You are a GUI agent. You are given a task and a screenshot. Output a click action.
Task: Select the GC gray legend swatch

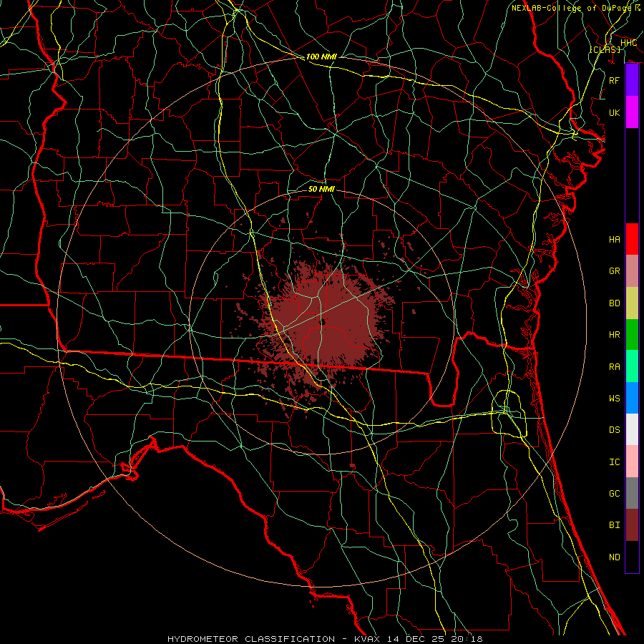632,493
